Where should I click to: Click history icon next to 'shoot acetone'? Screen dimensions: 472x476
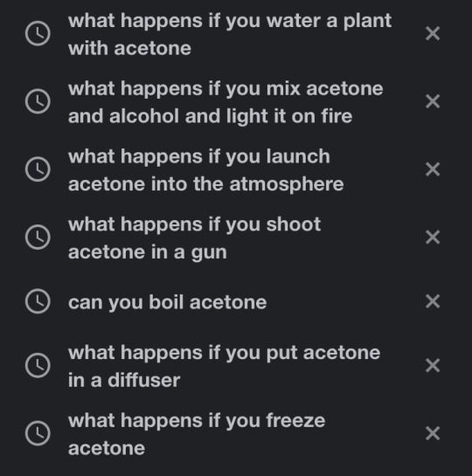point(38,237)
